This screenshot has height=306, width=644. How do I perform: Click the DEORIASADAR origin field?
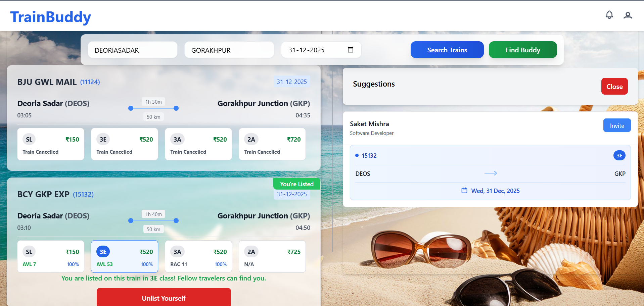tap(132, 50)
